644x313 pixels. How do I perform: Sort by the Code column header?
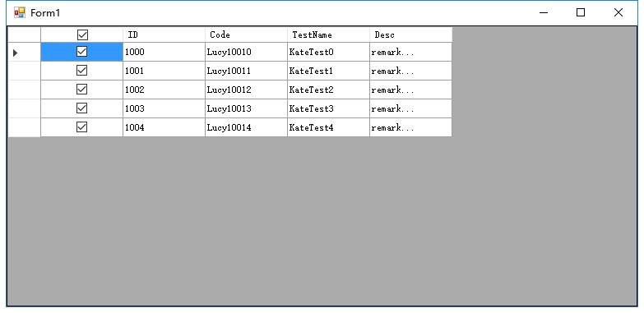[x=246, y=35]
